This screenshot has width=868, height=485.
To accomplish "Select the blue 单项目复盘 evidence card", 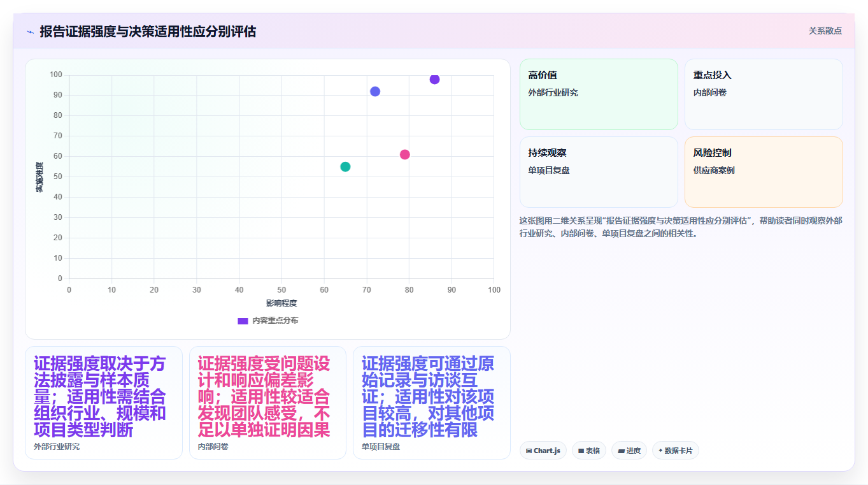I will tap(432, 403).
